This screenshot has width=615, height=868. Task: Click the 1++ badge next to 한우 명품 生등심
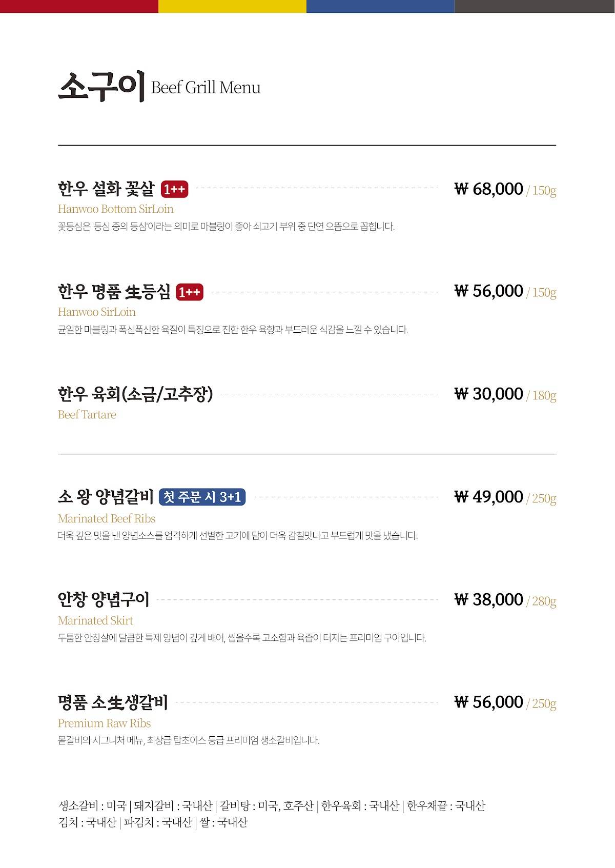pyautogui.click(x=190, y=292)
